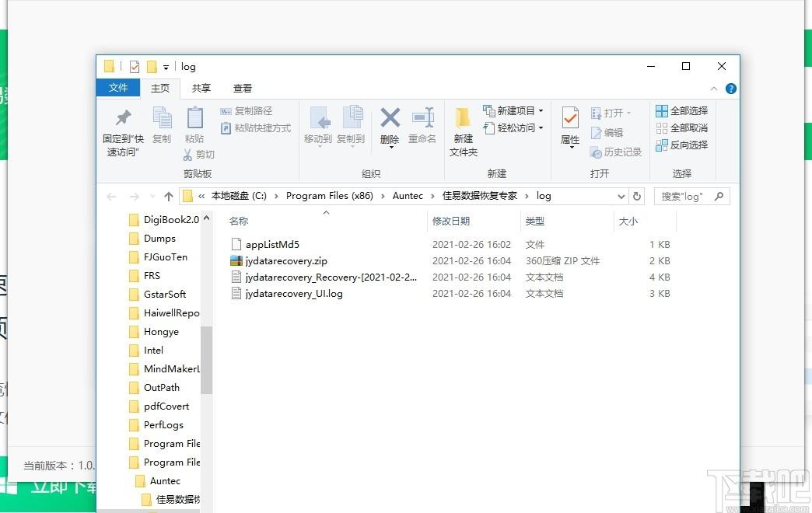812x513 pixels.
Task: Click Program Files (x86) breadcrumb
Action: point(329,196)
